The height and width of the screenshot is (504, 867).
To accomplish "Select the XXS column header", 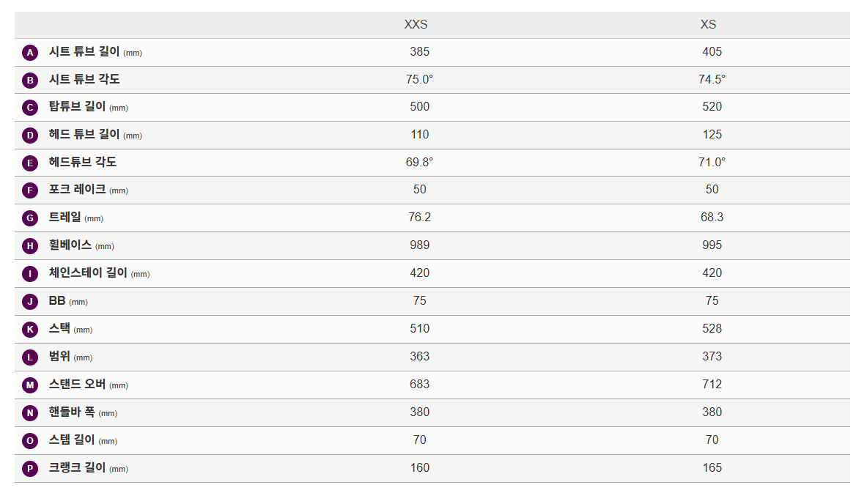I will click(x=416, y=24).
